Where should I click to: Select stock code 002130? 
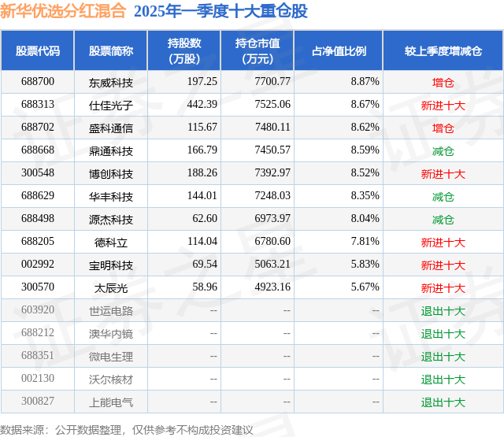click(38, 378)
